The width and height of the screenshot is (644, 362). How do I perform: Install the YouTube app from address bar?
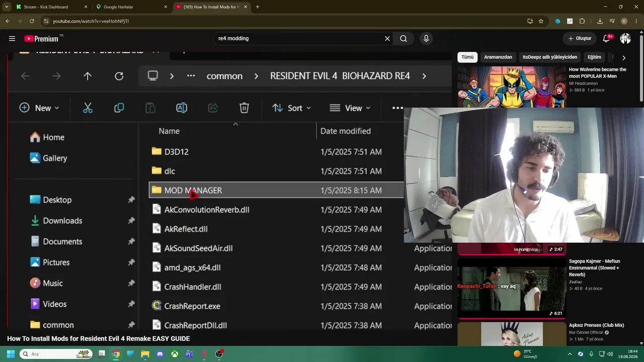click(x=530, y=21)
